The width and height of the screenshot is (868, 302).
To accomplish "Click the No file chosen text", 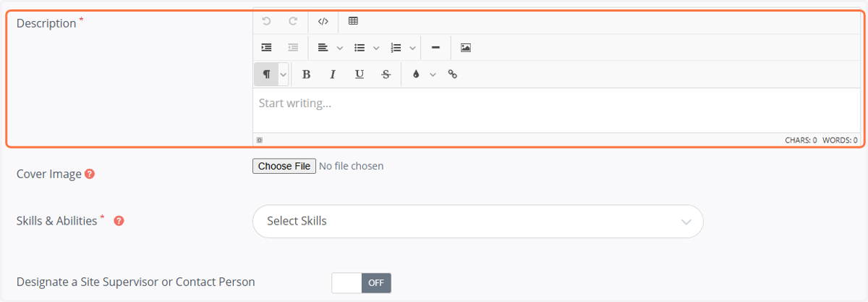I will click(352, 166).
